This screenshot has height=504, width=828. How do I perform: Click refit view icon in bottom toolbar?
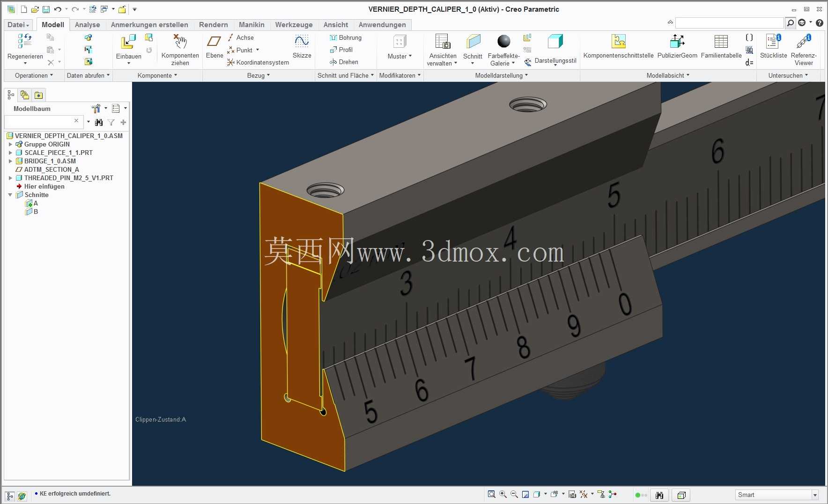coord(491,494)
